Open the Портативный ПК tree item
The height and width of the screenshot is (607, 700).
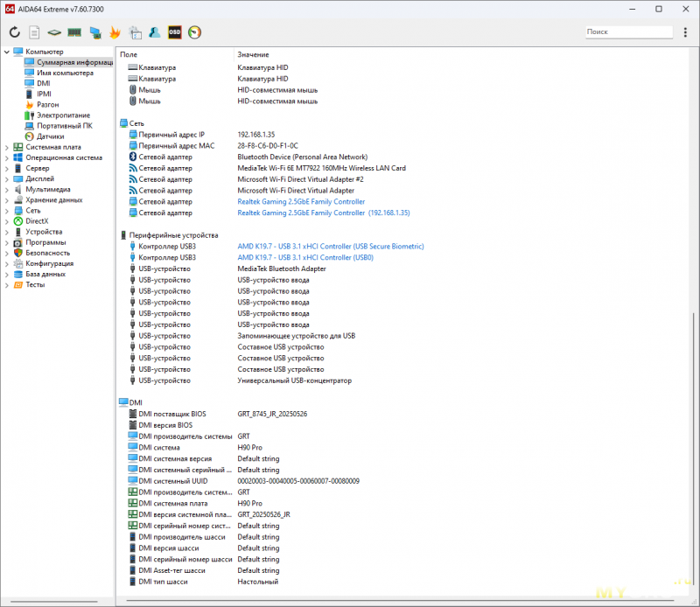click(65, 126)
